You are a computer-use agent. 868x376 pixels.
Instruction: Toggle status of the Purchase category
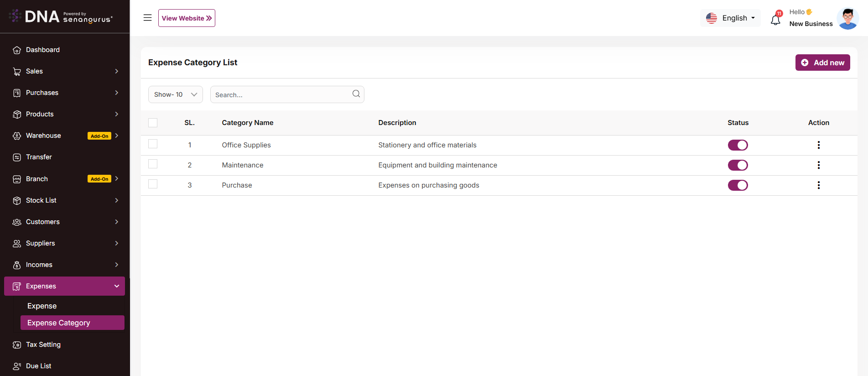738,185
